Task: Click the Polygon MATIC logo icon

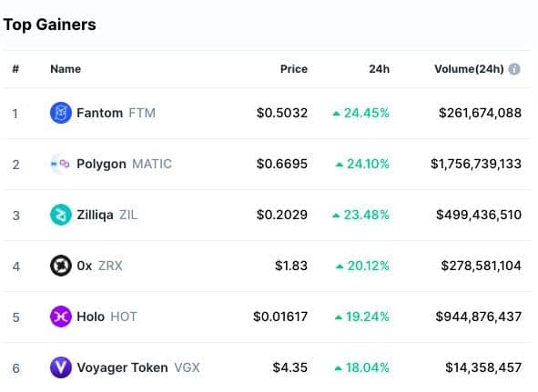Action: tap(61, 164)
